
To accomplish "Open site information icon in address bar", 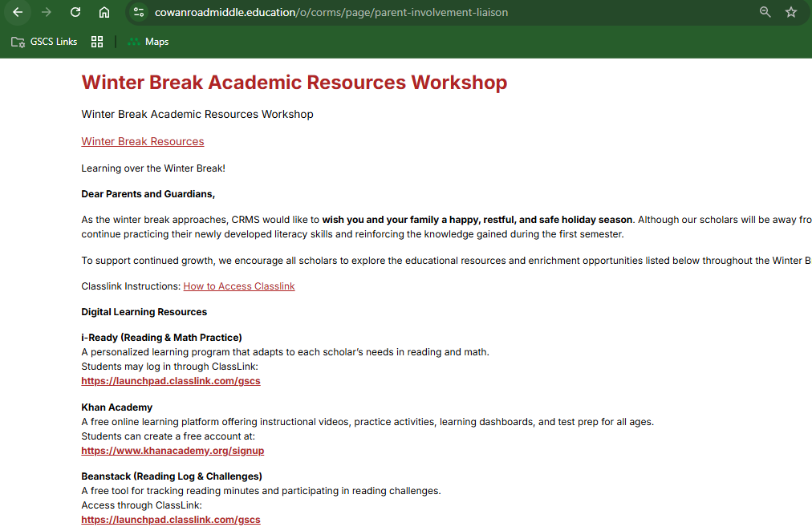I will (139, 12).
